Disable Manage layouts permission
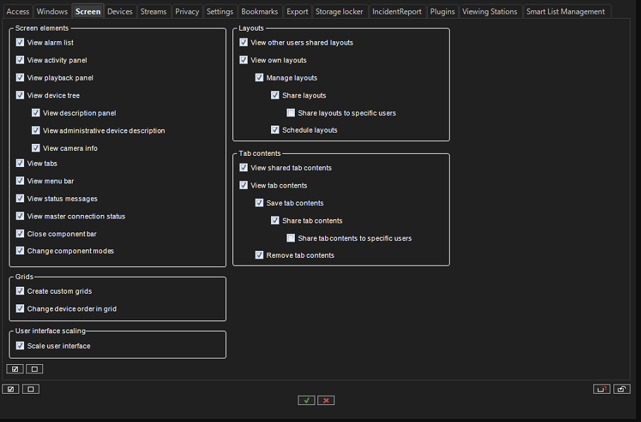This screenshot has height=422, width=641. (259, 77)
